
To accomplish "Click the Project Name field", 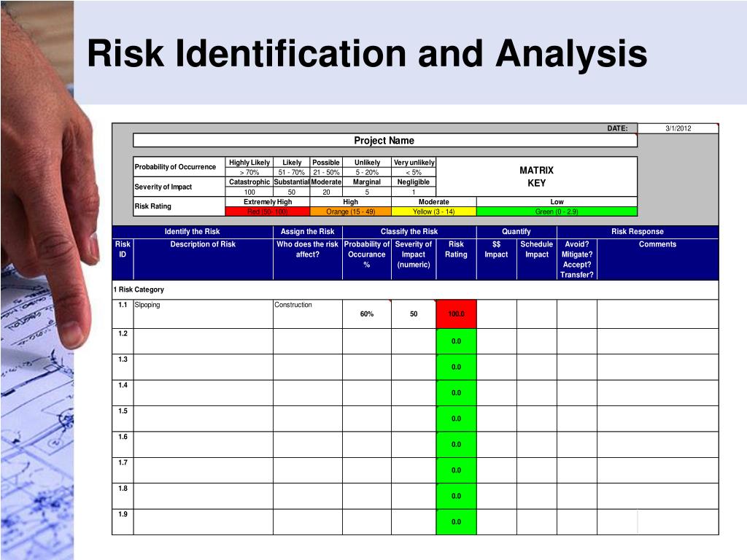I will tap(385, 141).
